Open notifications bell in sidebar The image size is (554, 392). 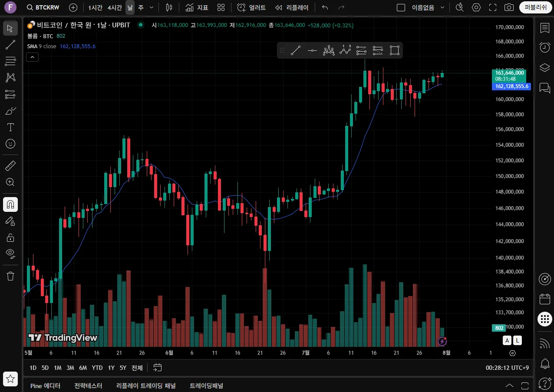[544, 363]
